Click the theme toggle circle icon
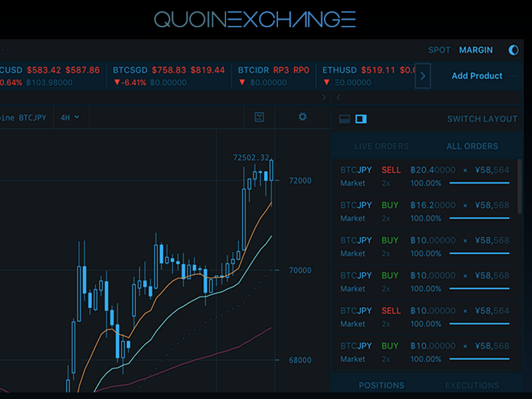This screenshot has height=399, width=532. pyautogui.click(x=513, y=50)
